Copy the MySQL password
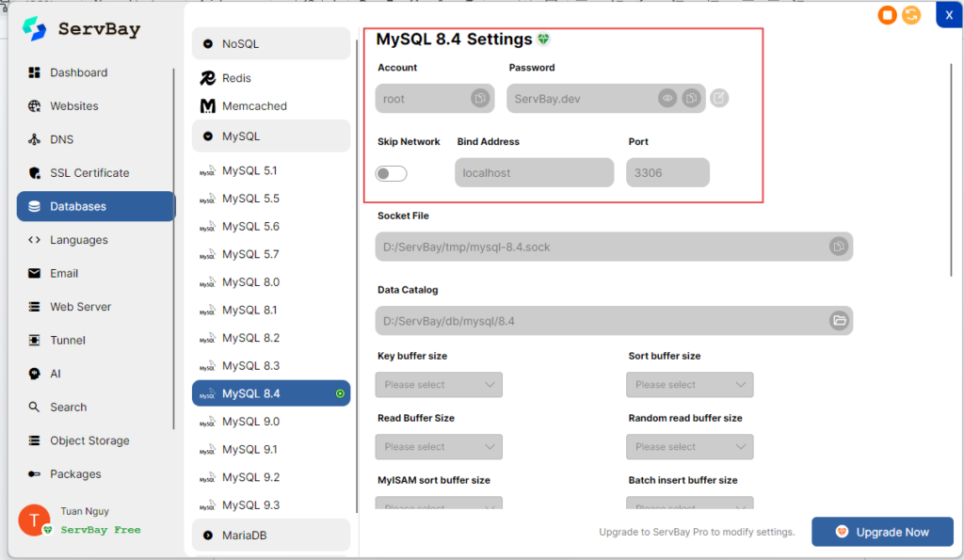Viewport: 964px width, 560px height. pyautogui.click(x=691, y=98)
